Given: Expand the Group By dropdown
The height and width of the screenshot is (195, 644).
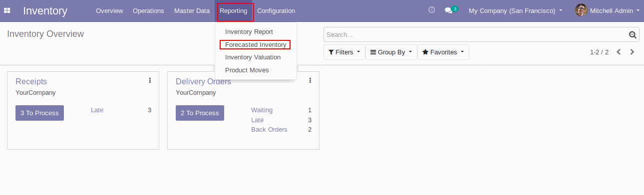Looking at the screenshot, I should tap(391, 52).
